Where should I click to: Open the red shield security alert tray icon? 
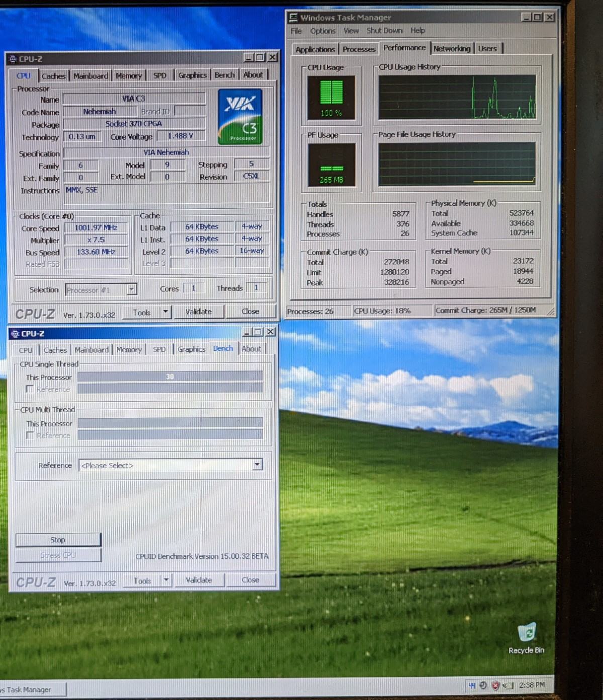(x=495, y=685)
